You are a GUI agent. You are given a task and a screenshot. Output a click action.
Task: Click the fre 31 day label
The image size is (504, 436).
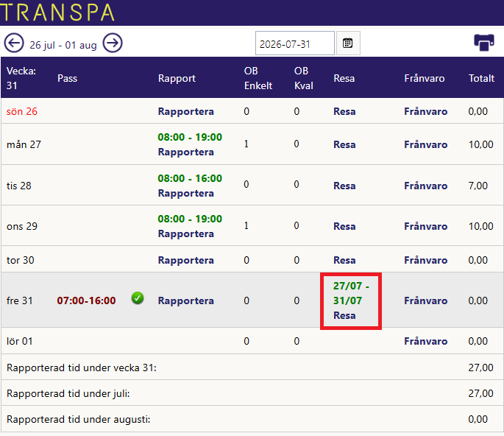point(20,300)
